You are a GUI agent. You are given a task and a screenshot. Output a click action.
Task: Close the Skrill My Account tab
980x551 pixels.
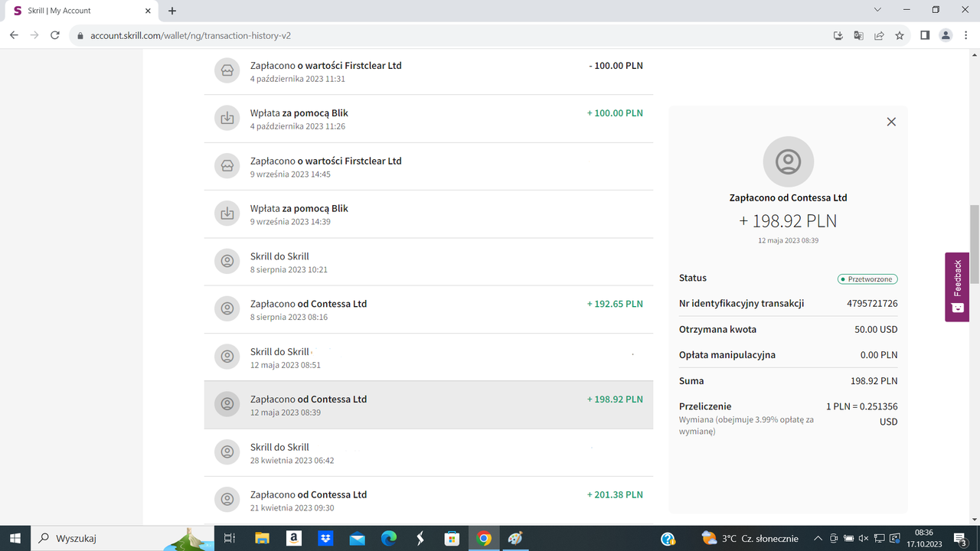click(x=149, y=11)
